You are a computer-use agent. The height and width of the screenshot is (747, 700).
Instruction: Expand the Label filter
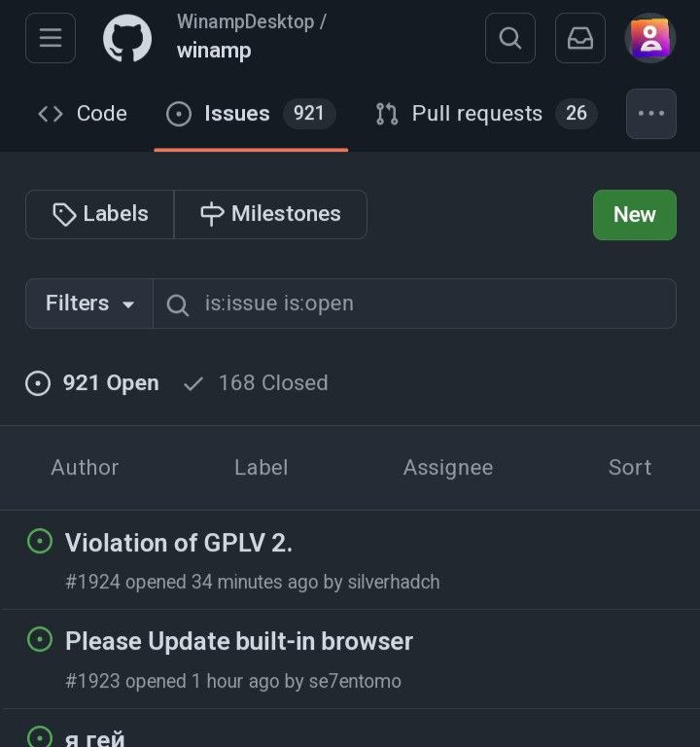coord(261,468)
